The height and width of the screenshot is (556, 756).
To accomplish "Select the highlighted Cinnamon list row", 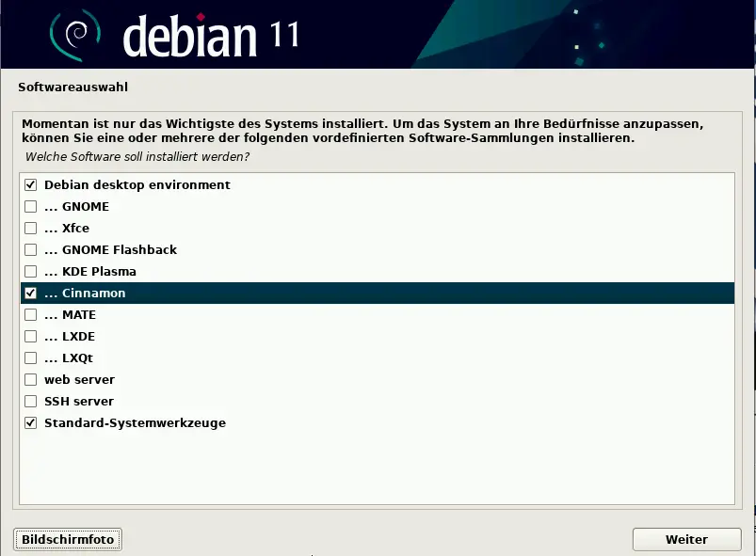I will point(377,293).
